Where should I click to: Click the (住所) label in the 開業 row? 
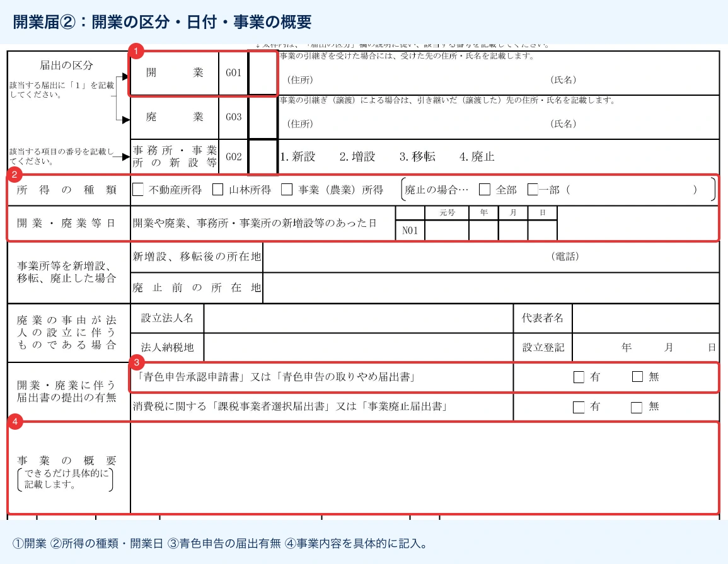click(x=300, y=80)
